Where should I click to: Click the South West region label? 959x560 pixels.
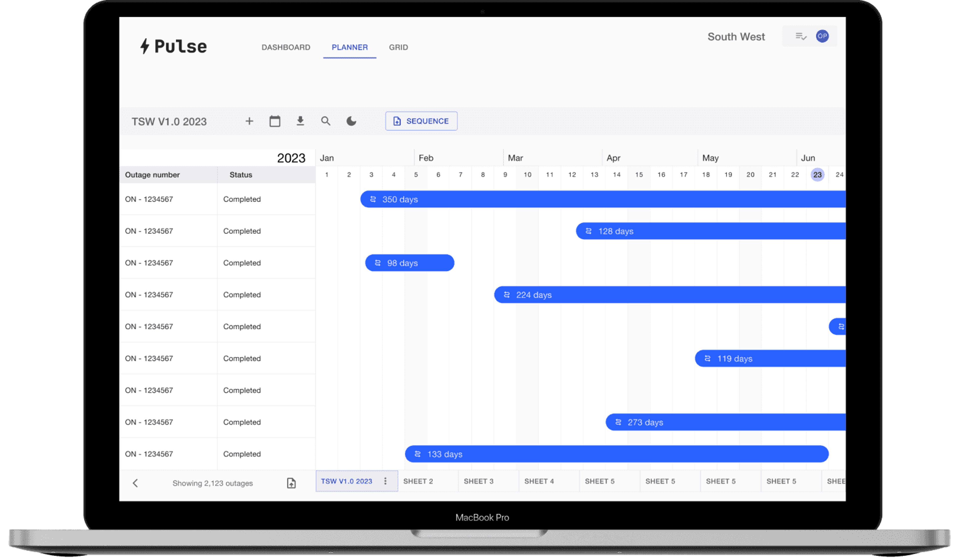(x=736, y=36)
